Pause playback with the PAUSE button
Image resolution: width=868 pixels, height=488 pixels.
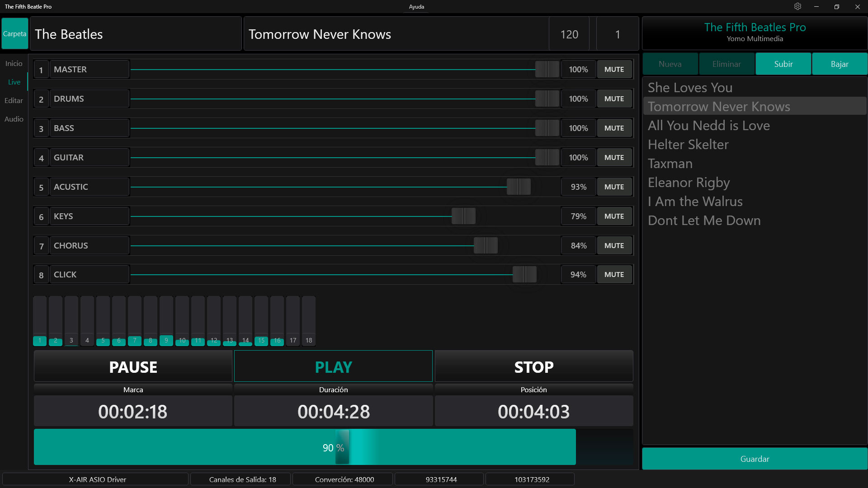pyautogui.click(x=133, y=366)
